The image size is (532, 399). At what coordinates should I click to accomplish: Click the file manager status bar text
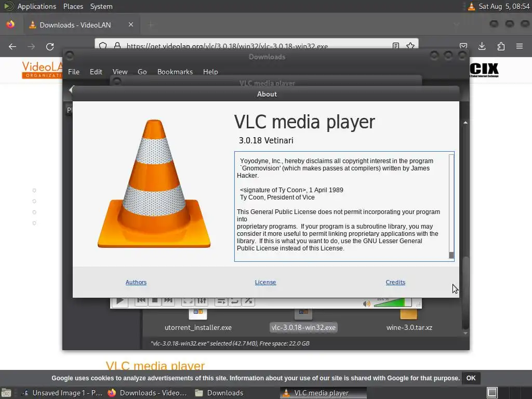tap(230, 343)
